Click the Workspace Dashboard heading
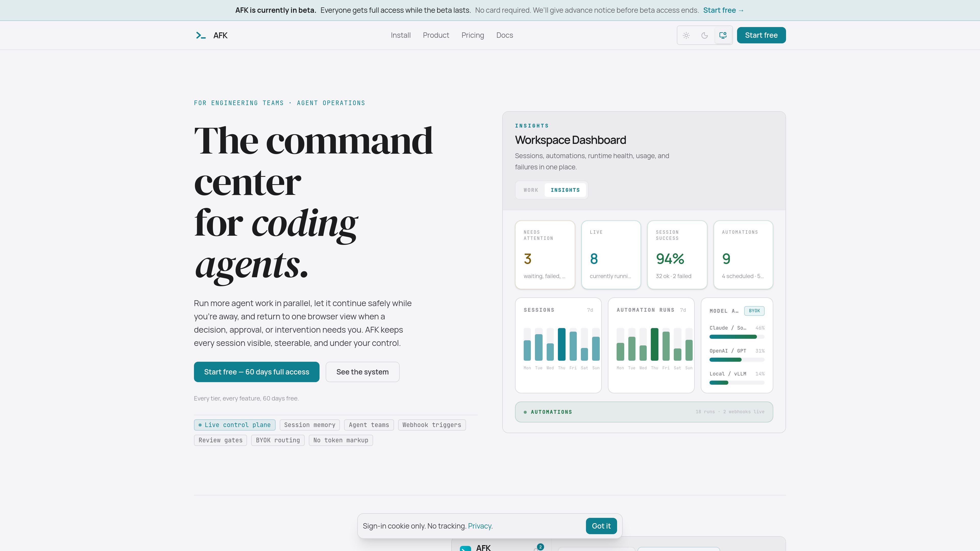The width and height of the screenshot is (980, 551). coord(570,140)
